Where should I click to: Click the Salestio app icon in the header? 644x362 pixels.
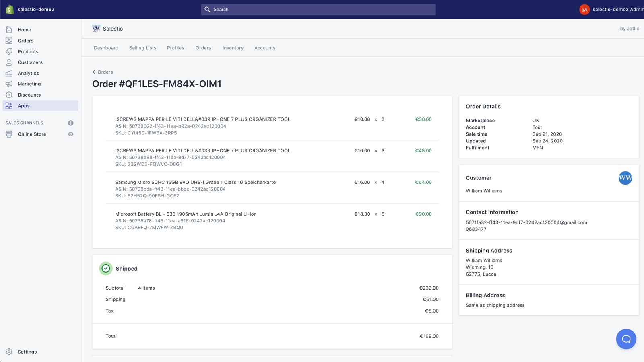(x=96, y=29)
